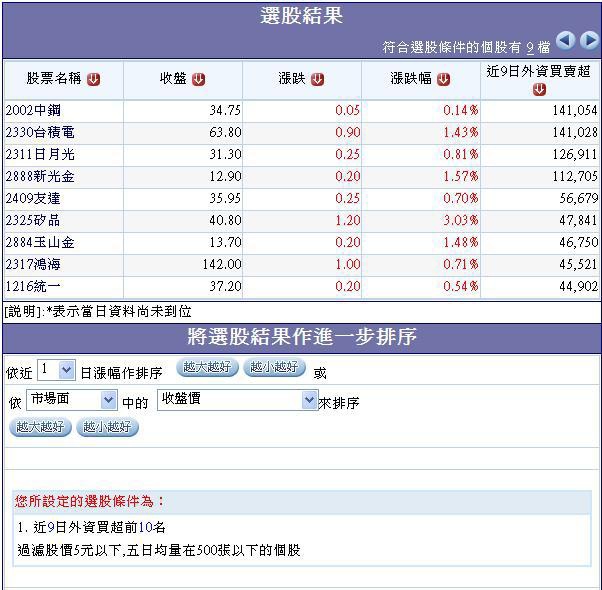Click foreign net buy 46,750
This screenshot has width=602, height=590.
point(579,242)
